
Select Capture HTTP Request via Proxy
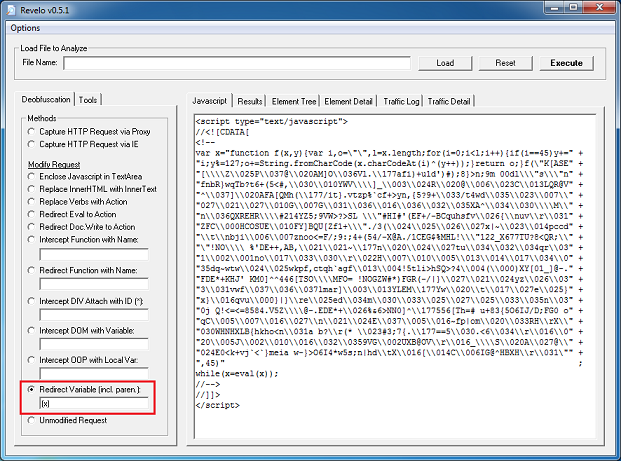(x=32, y=131)
